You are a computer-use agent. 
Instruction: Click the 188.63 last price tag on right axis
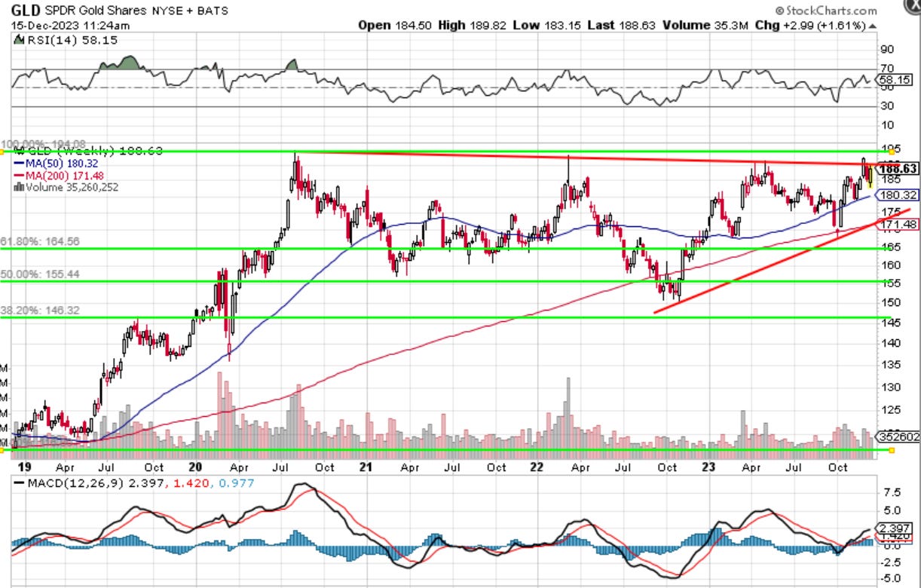point(898,169)
